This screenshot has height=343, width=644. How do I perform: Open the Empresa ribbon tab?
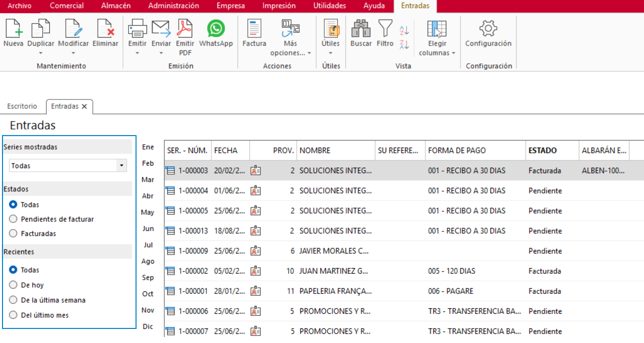tap(231, 6)
